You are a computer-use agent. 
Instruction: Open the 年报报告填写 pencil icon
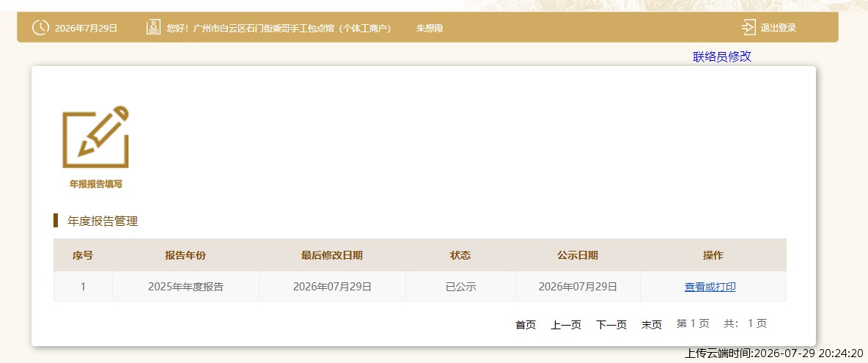click(x=95, y=137)
